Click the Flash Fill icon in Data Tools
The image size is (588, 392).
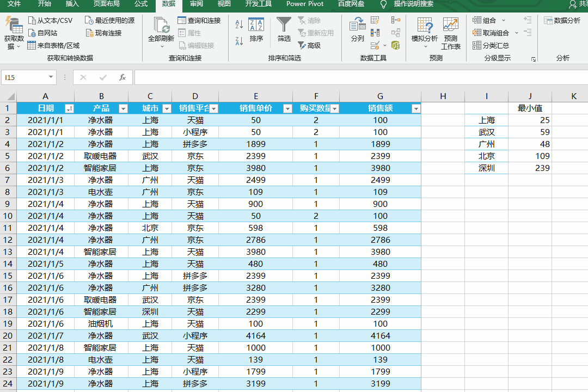(375, 20)
